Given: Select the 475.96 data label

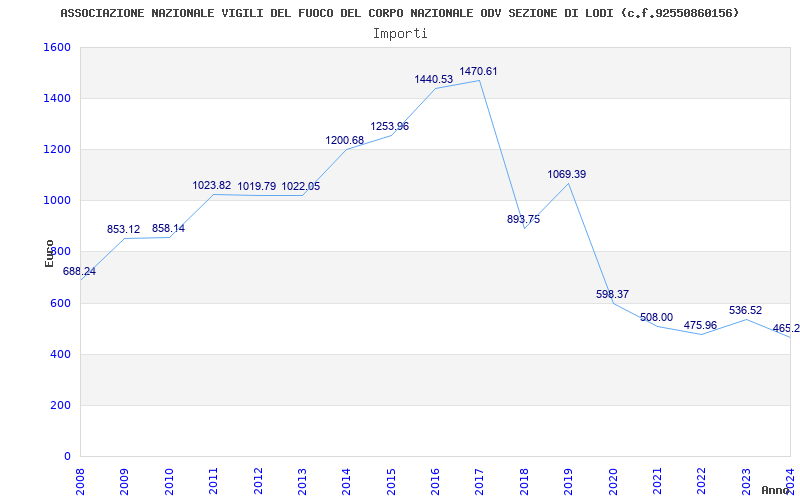Looking at the screenshot, I should [x=701, y=326].
